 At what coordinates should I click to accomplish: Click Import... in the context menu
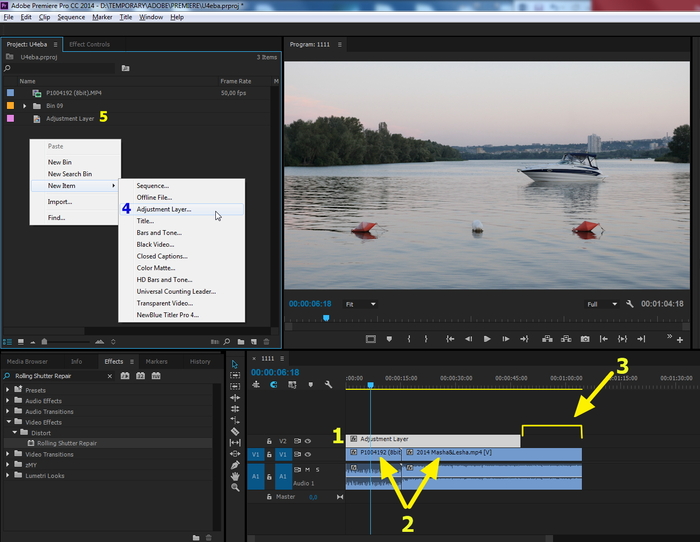[60, 202]
